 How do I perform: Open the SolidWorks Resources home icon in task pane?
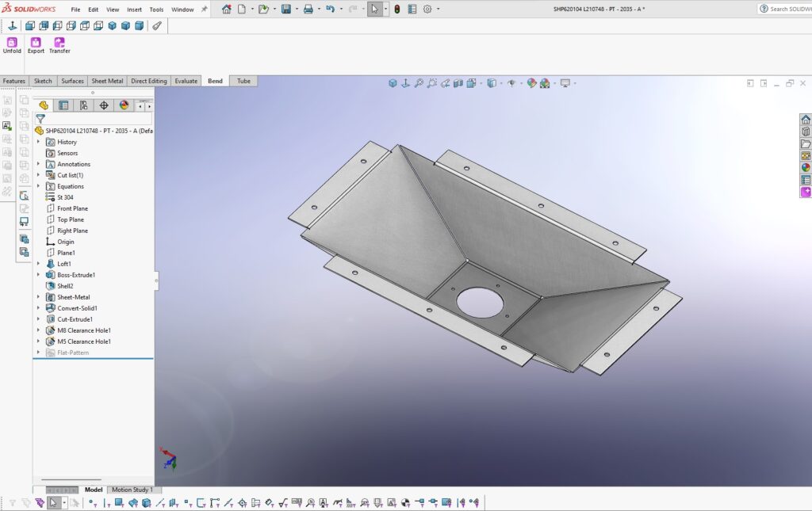[806, 120]
